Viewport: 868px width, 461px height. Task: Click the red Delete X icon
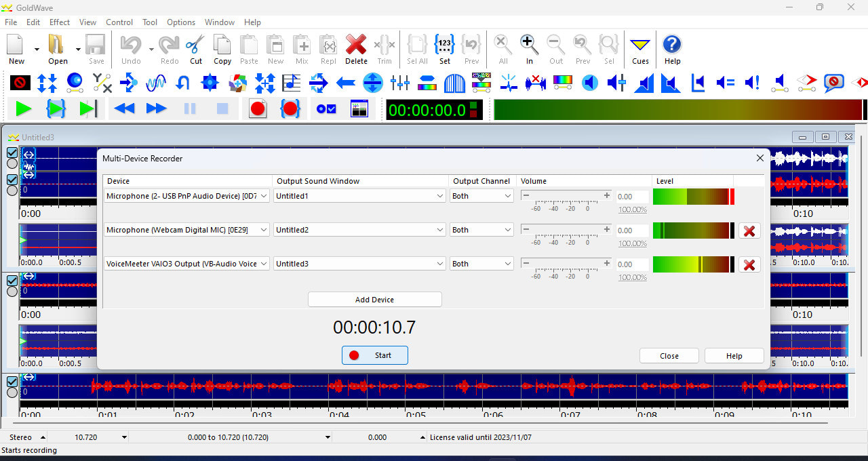[356, 49]
